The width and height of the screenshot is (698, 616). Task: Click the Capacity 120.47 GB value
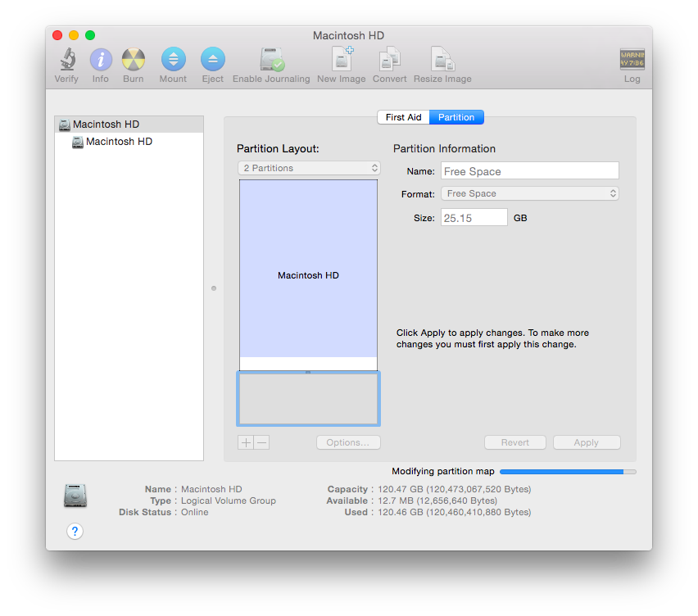(x=455, y=489)
